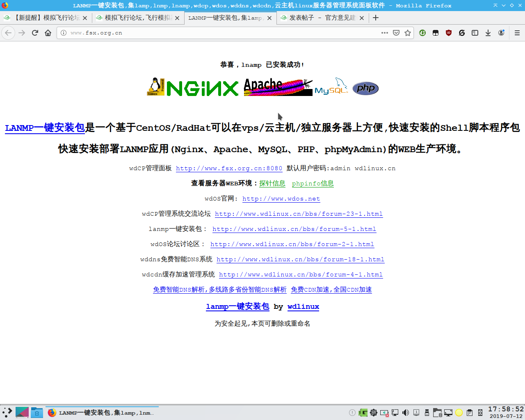Open the removable USB device tray icon
525x420 pixels.
(x=427, y=413)
